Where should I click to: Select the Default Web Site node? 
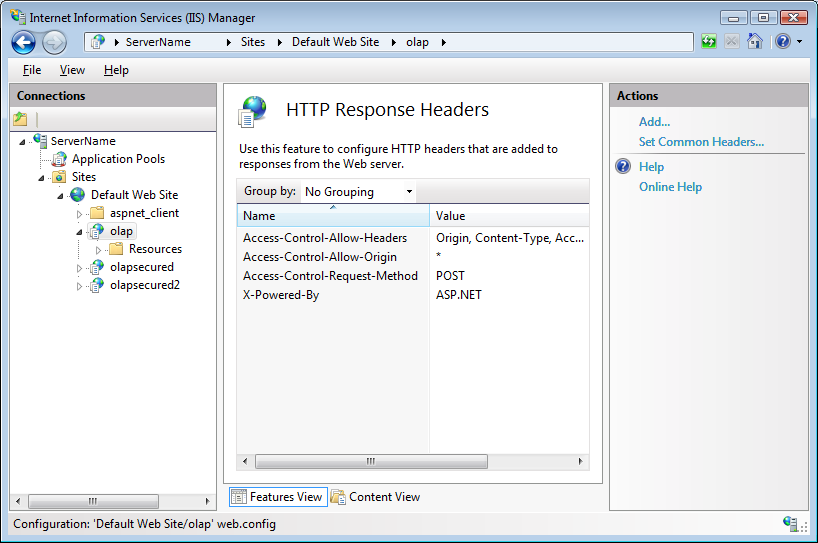click(x=134, y=195)
